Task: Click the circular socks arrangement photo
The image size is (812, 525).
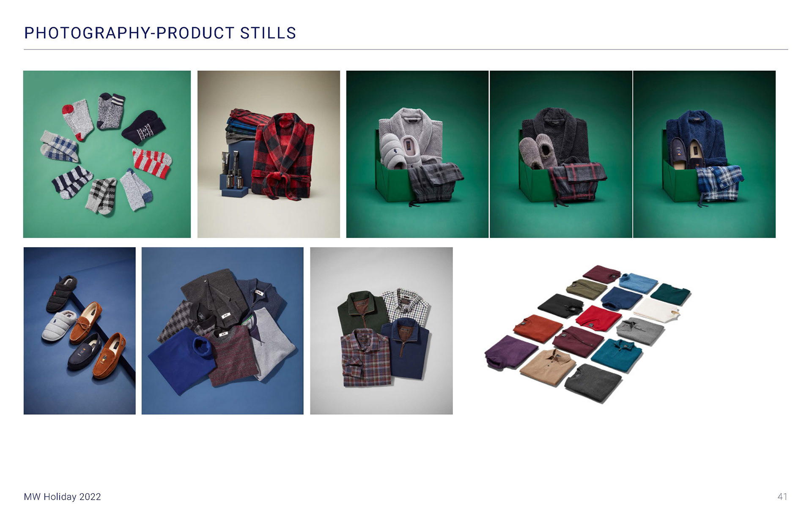Action: tap(107, 154)
